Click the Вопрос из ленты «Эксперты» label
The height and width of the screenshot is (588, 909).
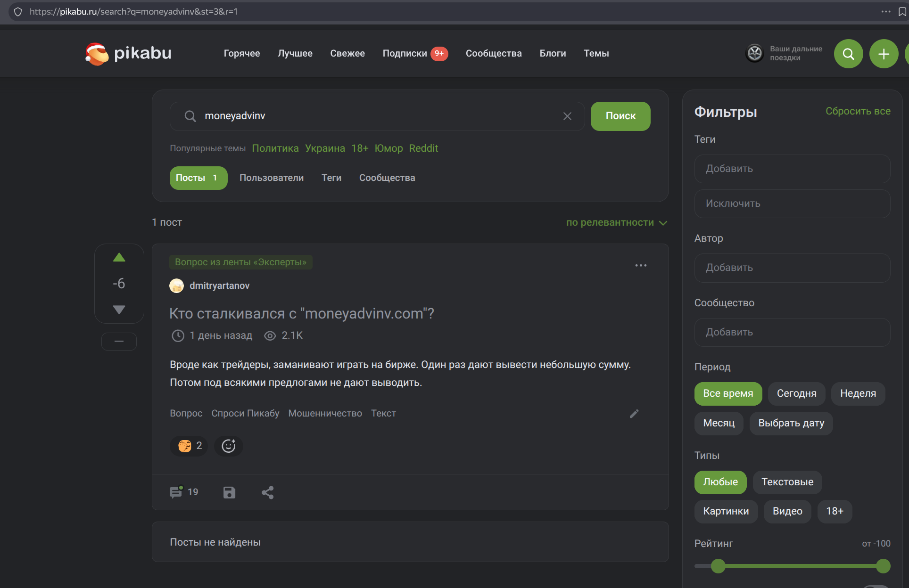(x=240, y=262)
